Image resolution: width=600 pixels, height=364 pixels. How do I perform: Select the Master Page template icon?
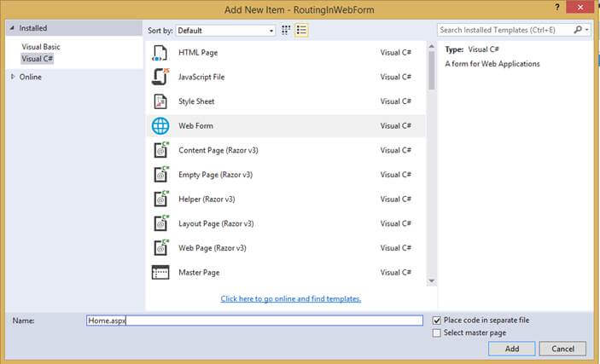click(160, 272)
